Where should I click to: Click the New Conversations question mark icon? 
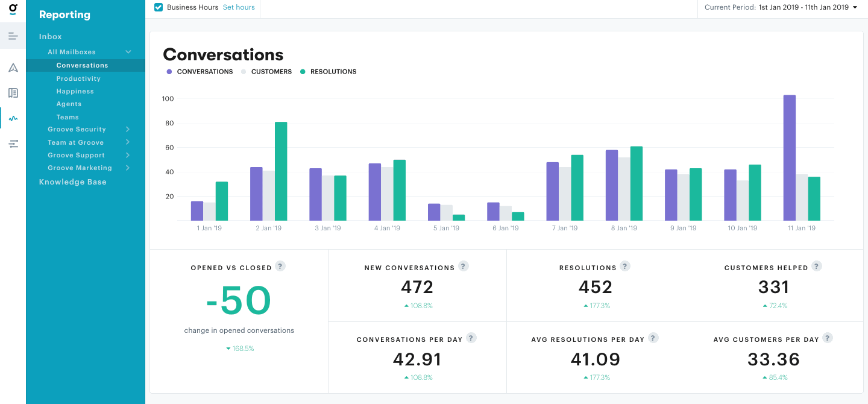click(x=463, y=266)
